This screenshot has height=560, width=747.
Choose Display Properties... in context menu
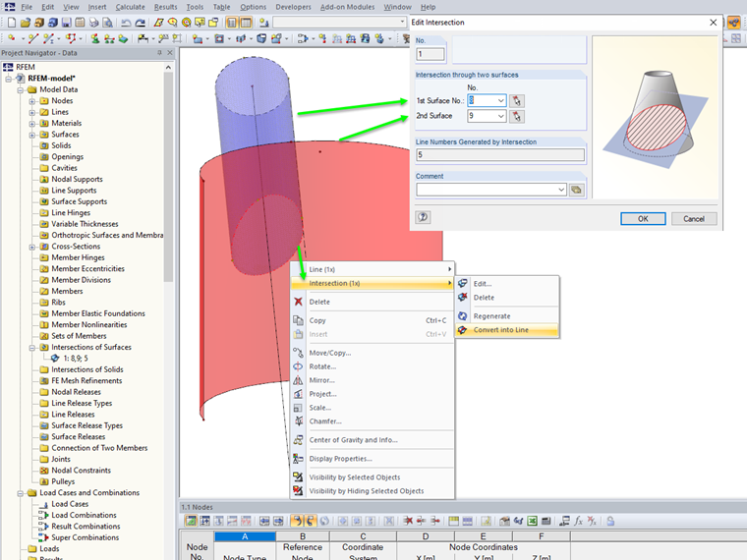point(373,459)
